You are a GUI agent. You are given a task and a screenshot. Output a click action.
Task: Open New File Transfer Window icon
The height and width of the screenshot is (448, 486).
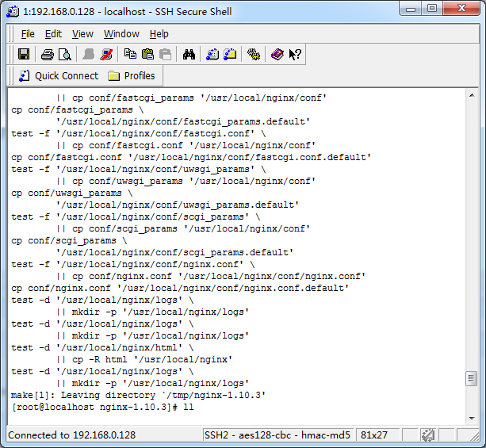[x=230, y=54]
